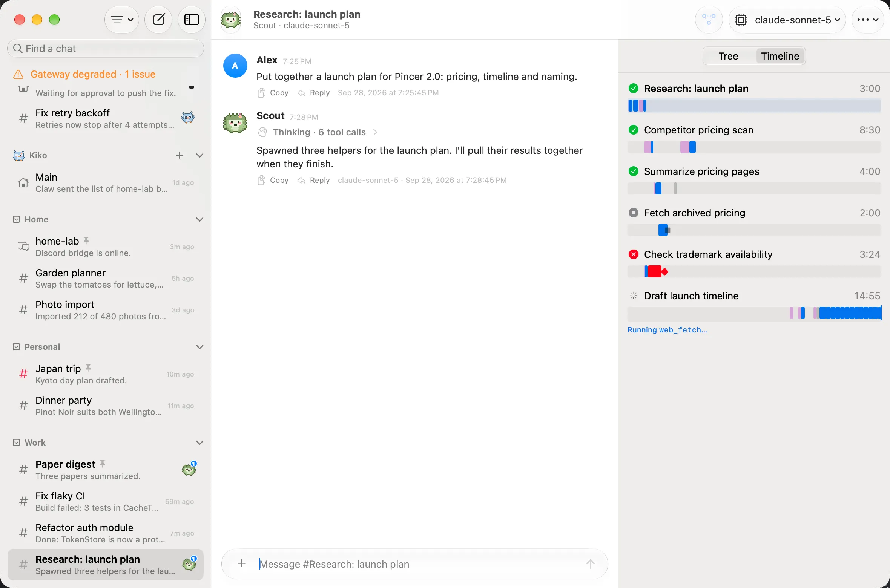Switch to the Tree tab
The width and height of the screenshot is (890, 588).
pyautogui.click(x=728, y=56)
